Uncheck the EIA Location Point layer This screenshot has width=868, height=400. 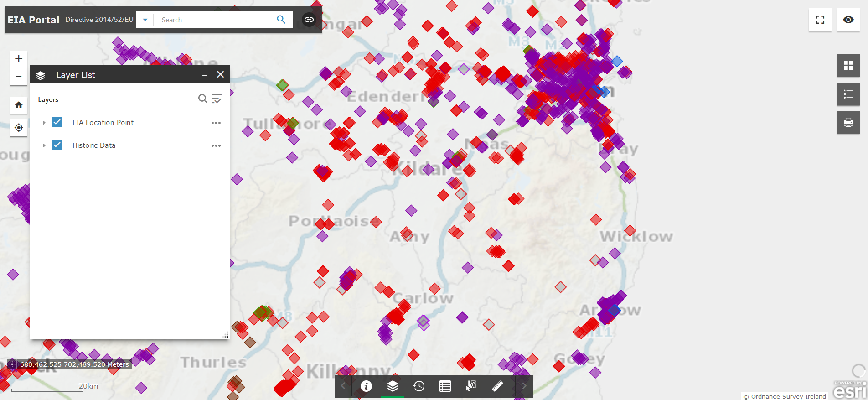pos(57,122)
